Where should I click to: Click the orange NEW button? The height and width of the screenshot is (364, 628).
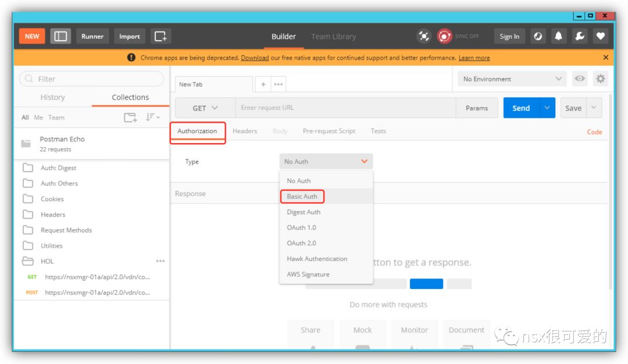pos(32,37)
